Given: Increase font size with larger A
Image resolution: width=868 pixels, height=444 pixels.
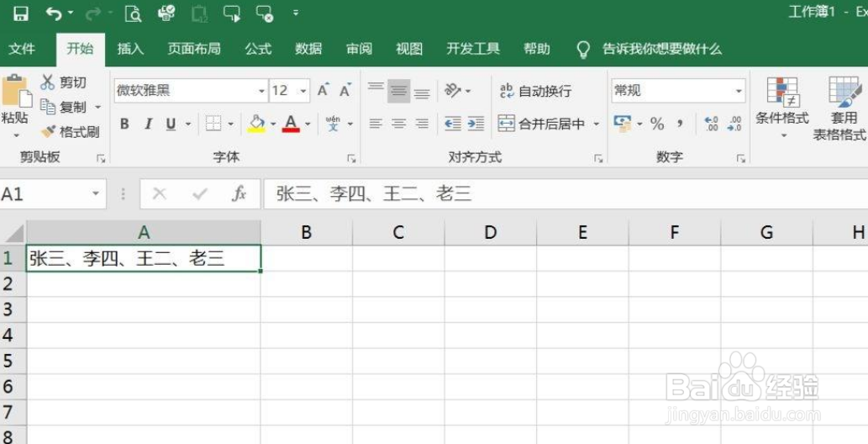Looking at the screenshot, I should point(324,90).
